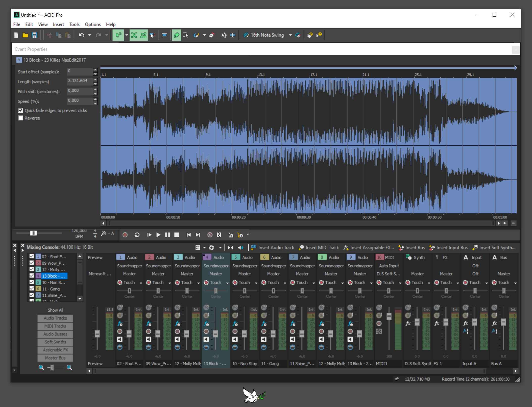Uncheck the 13 Block channel checkbox
The width and height of the screenshot is (532, 407).
click(x=32, y=276)
